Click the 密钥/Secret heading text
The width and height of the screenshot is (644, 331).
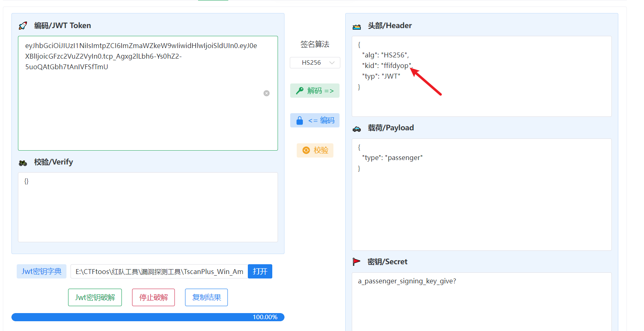(387, 262)
